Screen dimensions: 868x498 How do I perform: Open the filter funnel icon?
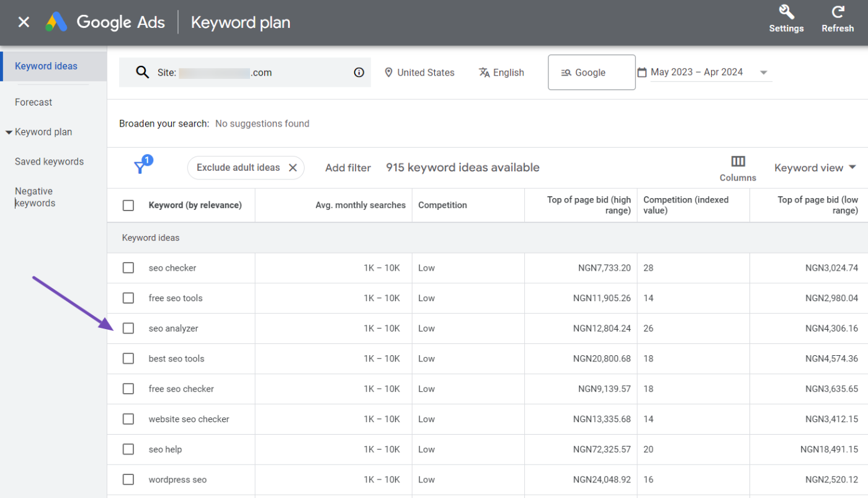pos(140,167)
